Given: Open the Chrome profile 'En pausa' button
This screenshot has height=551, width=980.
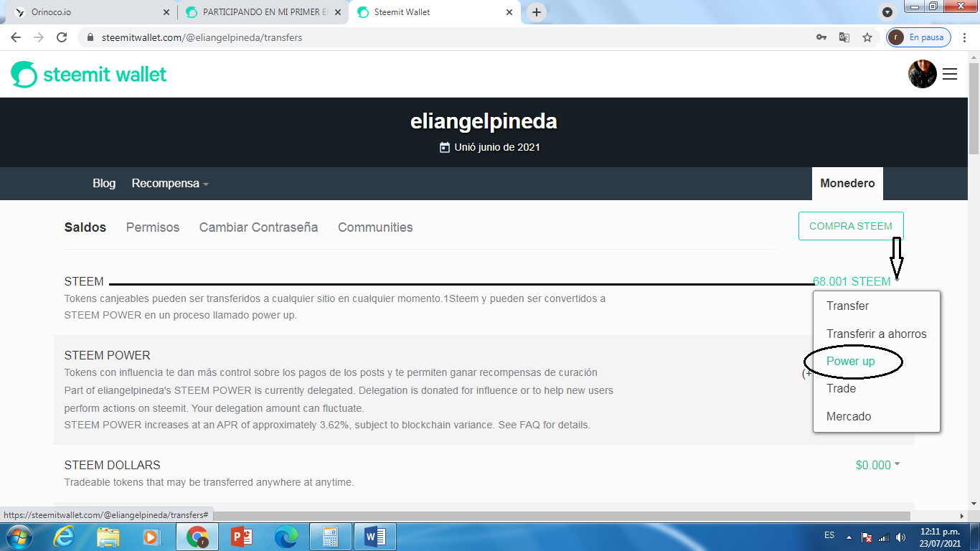Looking at the screenshot, I should 919,37.
